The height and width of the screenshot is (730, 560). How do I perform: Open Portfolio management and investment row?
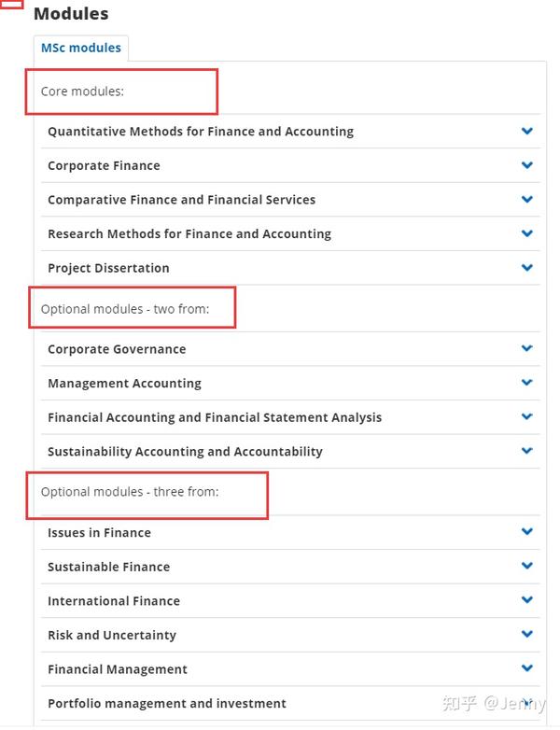pyautogui.click(x=290, y=703)
